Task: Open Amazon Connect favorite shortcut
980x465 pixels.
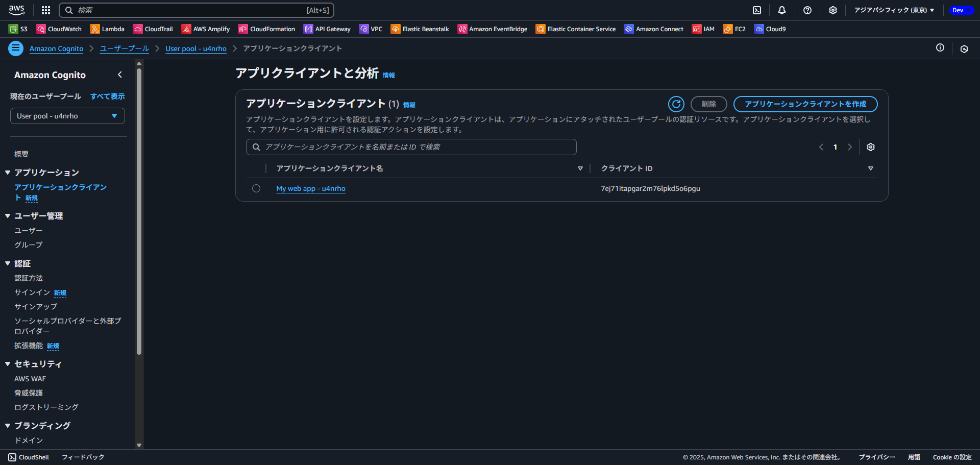Action: click(654, 29)
